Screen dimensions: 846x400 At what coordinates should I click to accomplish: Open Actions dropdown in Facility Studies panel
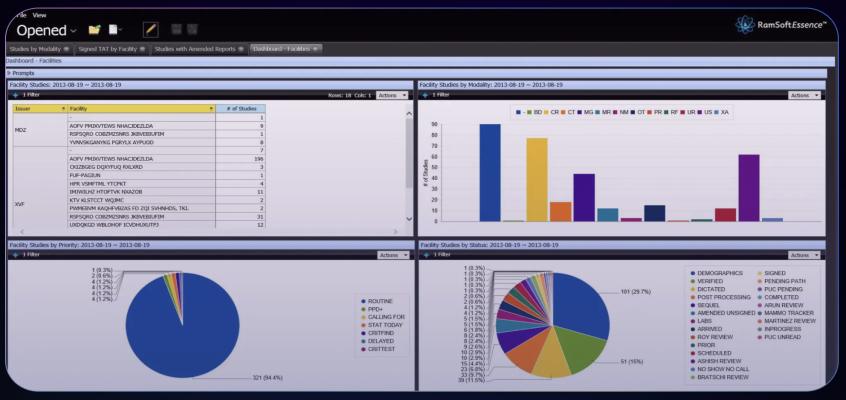coord(393,95)
